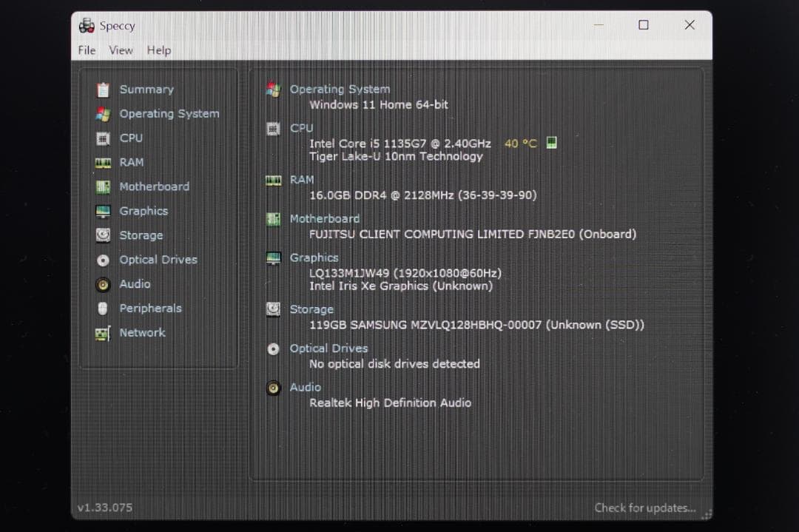The width and height of the screenshot is (799, 532).
Task: Click the Check for updates link
Action: pyautogui.click(x=644, y=508)
